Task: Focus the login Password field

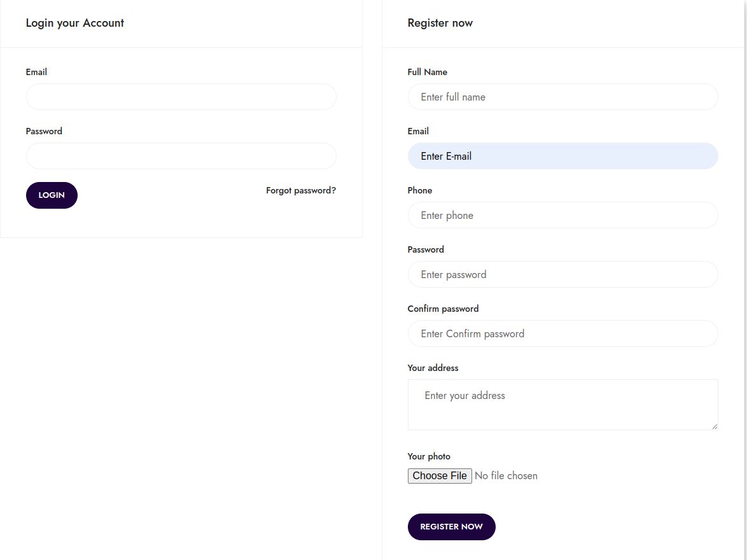Action: [181, 156]
